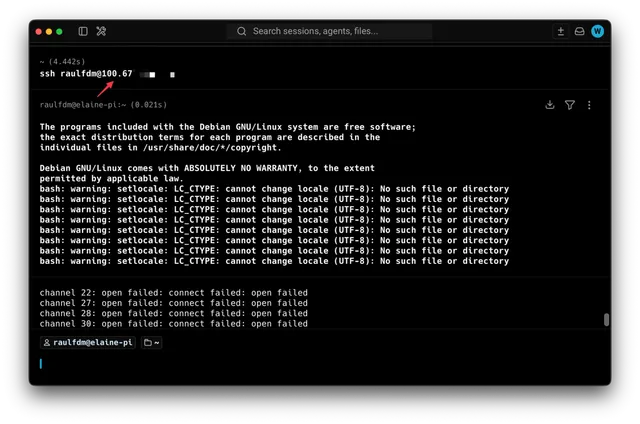Image resolution: width=640 pixels, height=424 pixels.
Task: Download block output with download icon
Action: pos(550,105)
